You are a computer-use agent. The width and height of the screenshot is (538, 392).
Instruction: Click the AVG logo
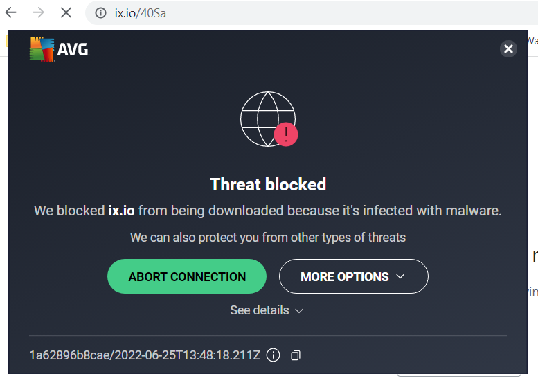point(60,49)
